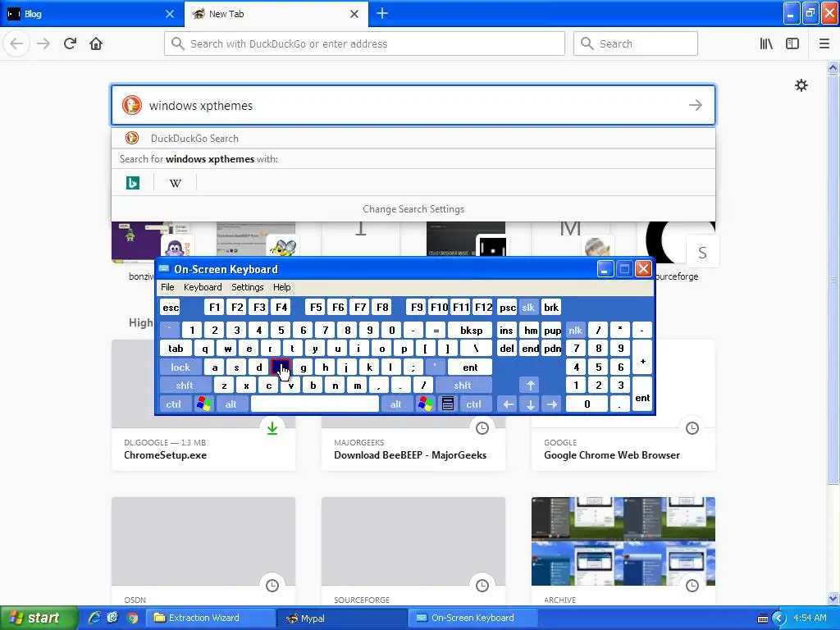Click the down arrow key
This screenshot has width=840, height=630.
pyautogui.click(x=530, y=404)
